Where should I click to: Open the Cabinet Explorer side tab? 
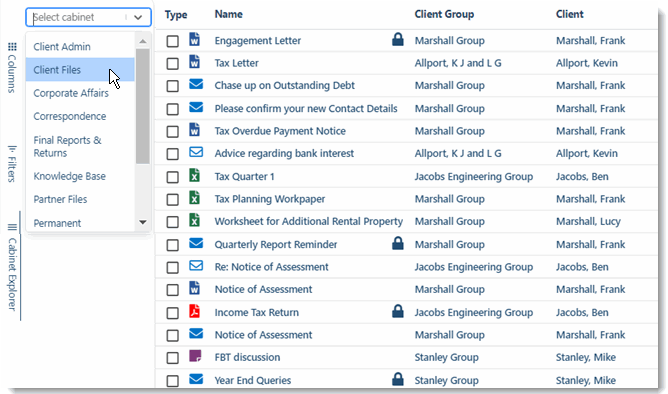click(x=12, y=267)
